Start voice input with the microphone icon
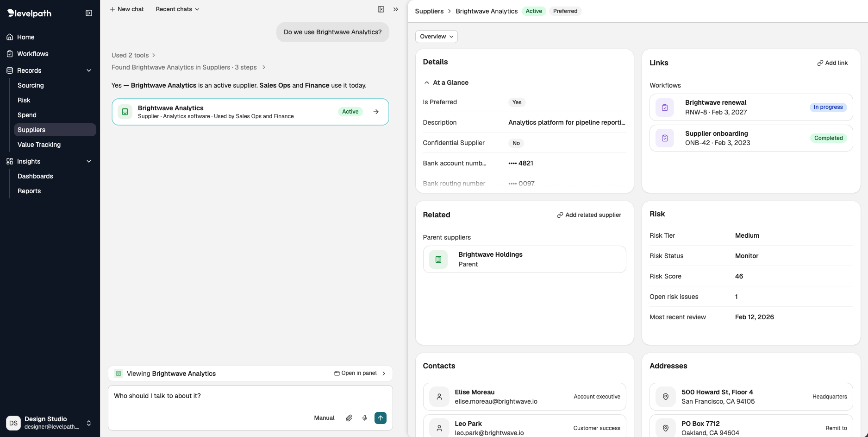The height and width of the screenshot is (437, 868). 365,418
